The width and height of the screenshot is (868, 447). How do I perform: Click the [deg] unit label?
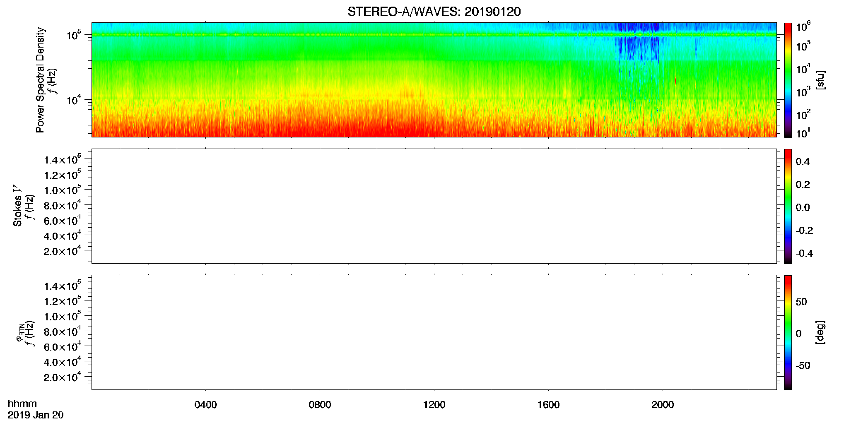(820, 332)
